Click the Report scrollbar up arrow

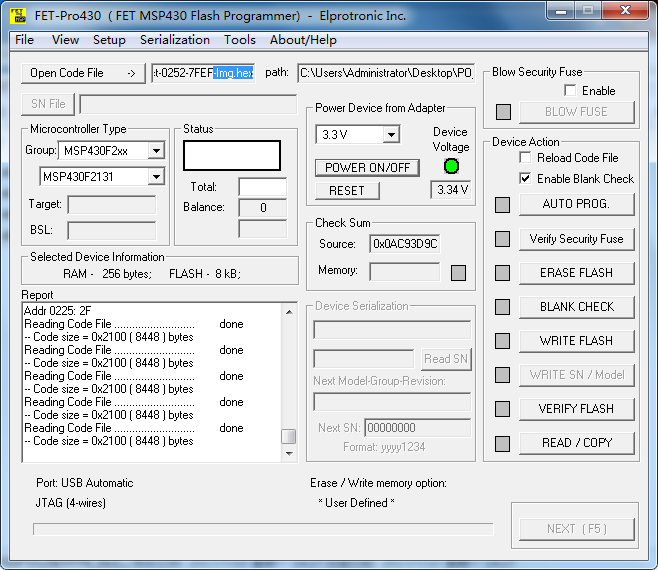tap(289, 312)
